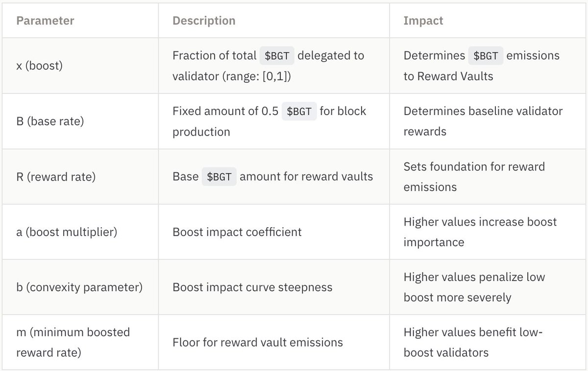Click the $BGT code tag in the boost description
This screenshot has height=371, width=588.
click(277, 56)
